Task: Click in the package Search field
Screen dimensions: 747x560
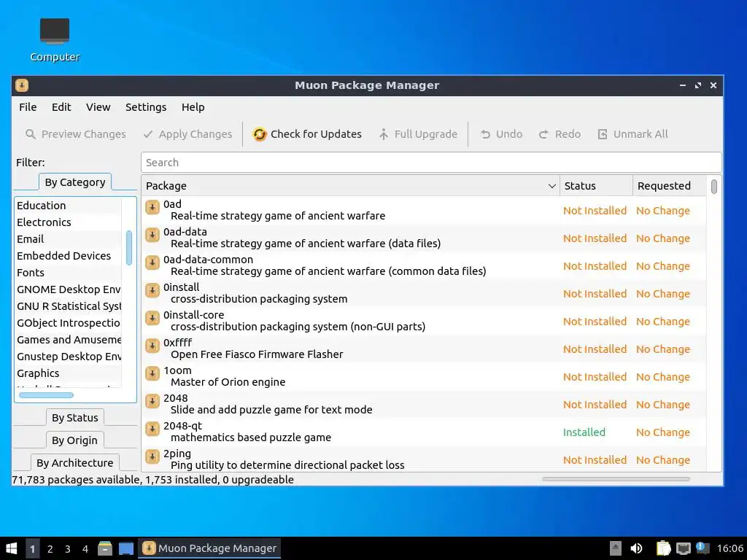Action: 431,163
